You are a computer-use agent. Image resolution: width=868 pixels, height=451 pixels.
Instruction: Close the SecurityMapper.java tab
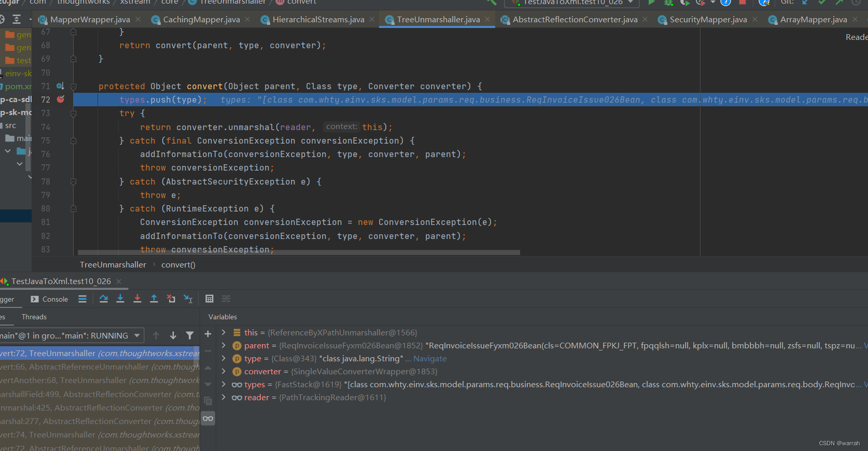click(x=755, y=19)
